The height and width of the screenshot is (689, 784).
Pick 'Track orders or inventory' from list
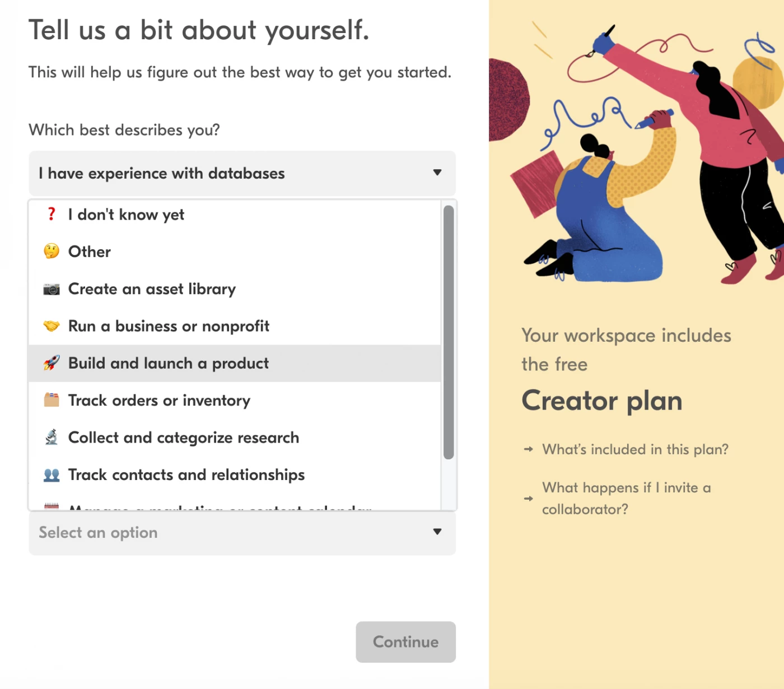click(x=159, y=401)
